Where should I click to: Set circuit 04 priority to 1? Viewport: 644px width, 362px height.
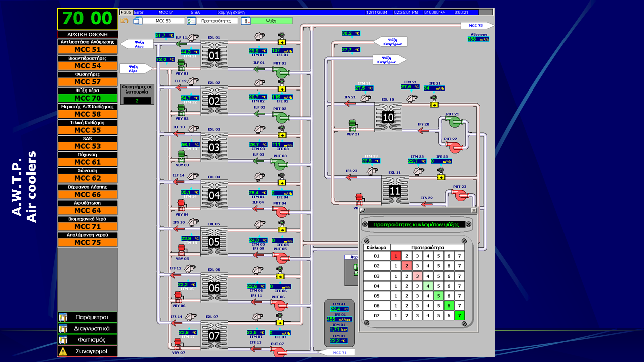[396, 286]
